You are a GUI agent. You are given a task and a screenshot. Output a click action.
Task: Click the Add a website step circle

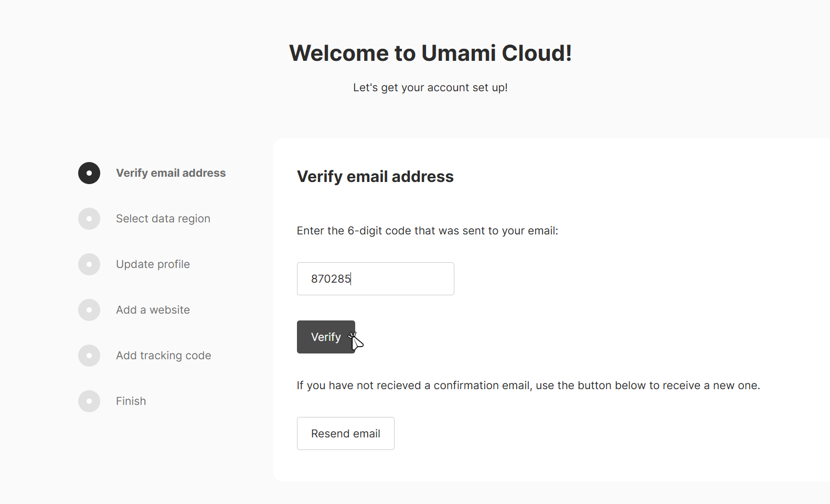click(x=89, y=310)
